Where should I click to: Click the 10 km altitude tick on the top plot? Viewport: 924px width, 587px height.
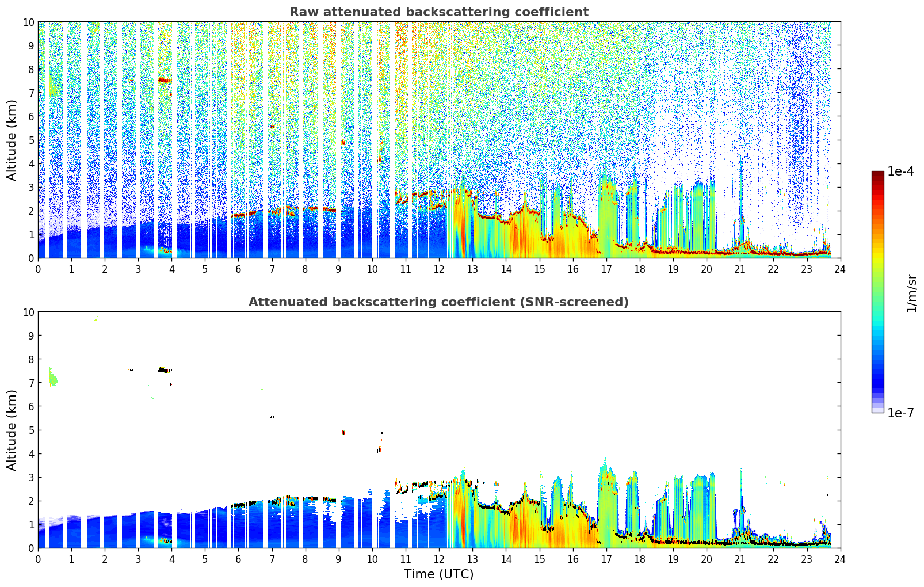pos(29,22)
